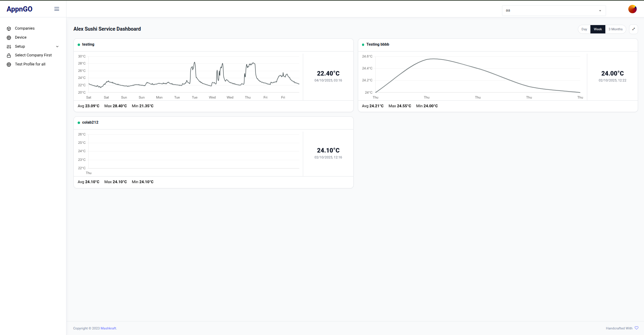The height and width of the screenshot is (335, 644).
Task: Expand the Setup section chevron
Action: 57,46
